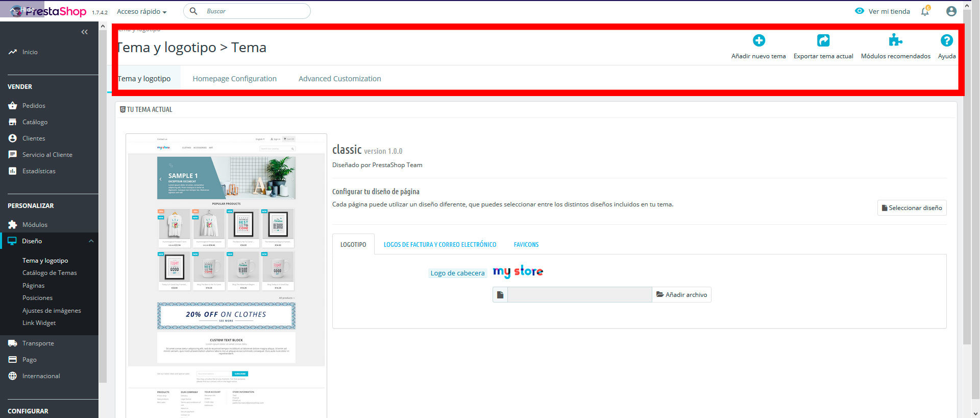This screenshot has width=980, height=418.
Task: Click the Añadir nuevo tema plus icon
Action: coord(758,40)
